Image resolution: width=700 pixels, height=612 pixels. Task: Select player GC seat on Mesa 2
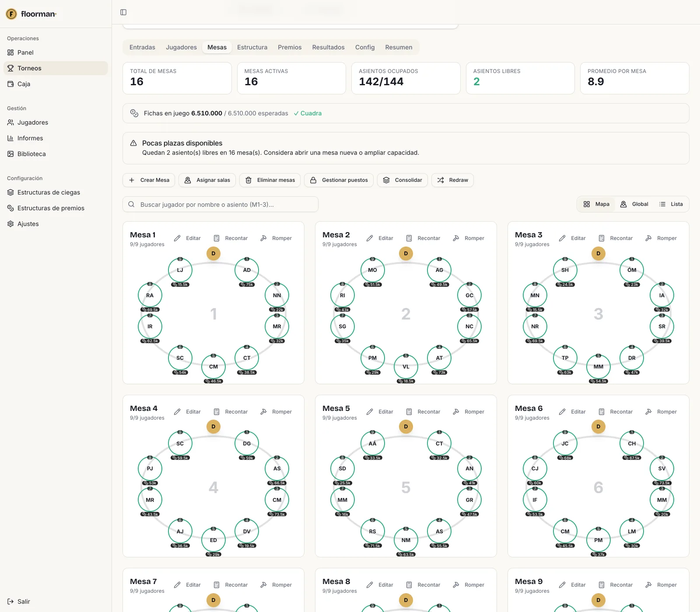tap(469, 296)
